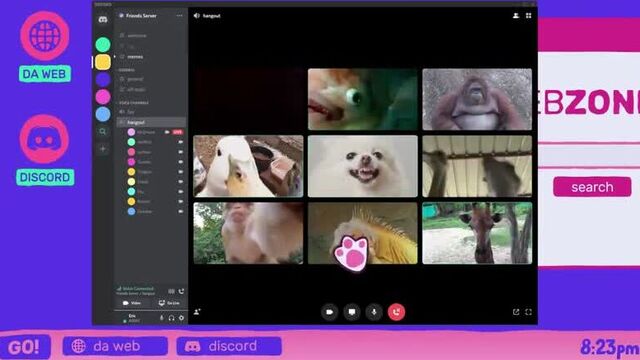Click the Voice Connected status text
This screenshot has height=360, width=640.
tap(138, 289)
